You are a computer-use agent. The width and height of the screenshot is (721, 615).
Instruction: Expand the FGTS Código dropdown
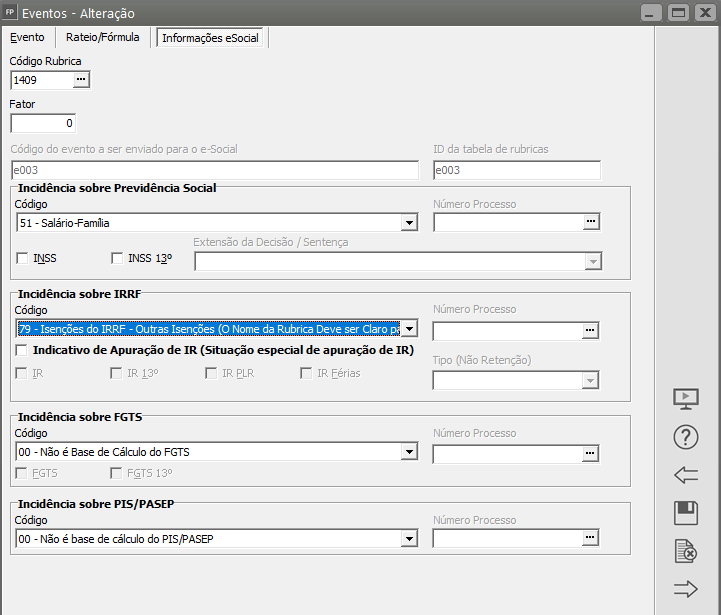pyautogui.click(x=408, y=453)
